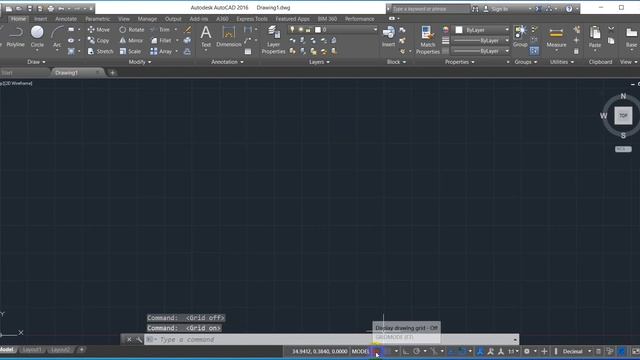Click the Plot printer icon in quick access toolbar
Image resolution: width=640 pixels, height=360 pixels.
click(51, 9)
